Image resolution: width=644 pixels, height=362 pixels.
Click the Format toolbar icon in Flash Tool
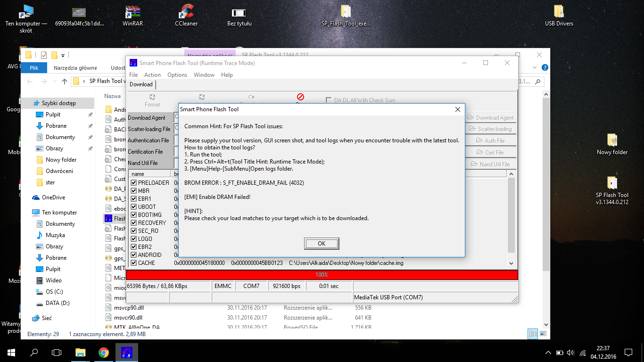coord(152,100)
